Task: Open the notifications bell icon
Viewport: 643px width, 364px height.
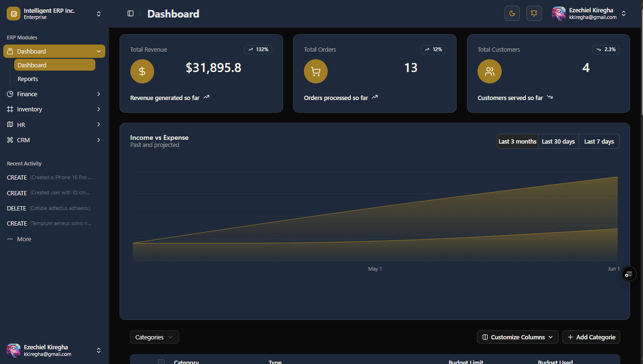Action: [534, 13]
